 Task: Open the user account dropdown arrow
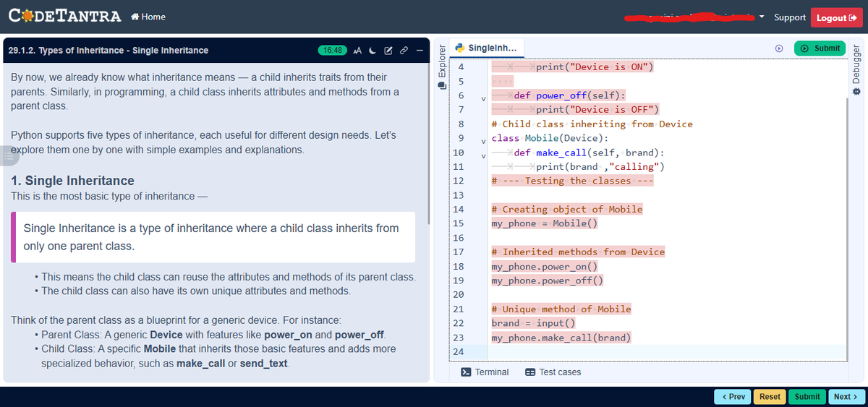click(762, 17)
